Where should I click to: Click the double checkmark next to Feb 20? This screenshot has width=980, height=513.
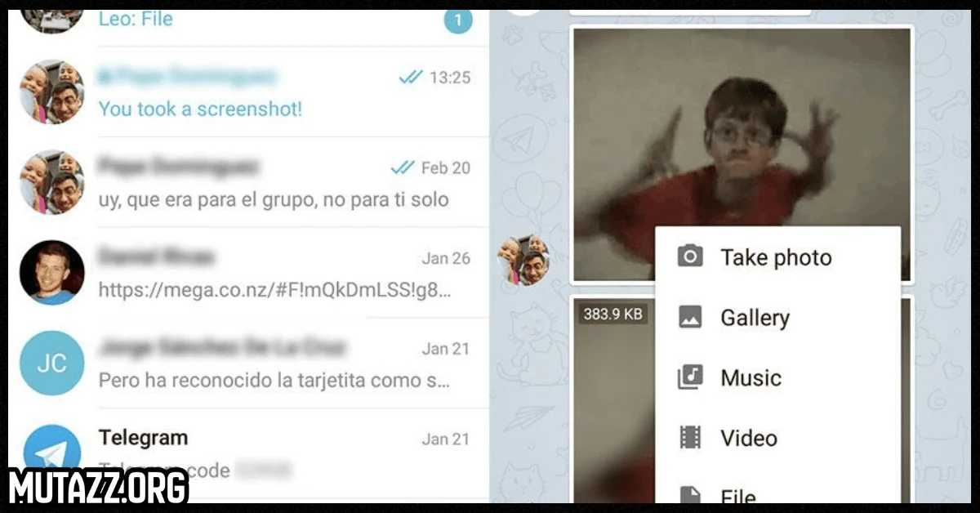(x=401, y=167)
